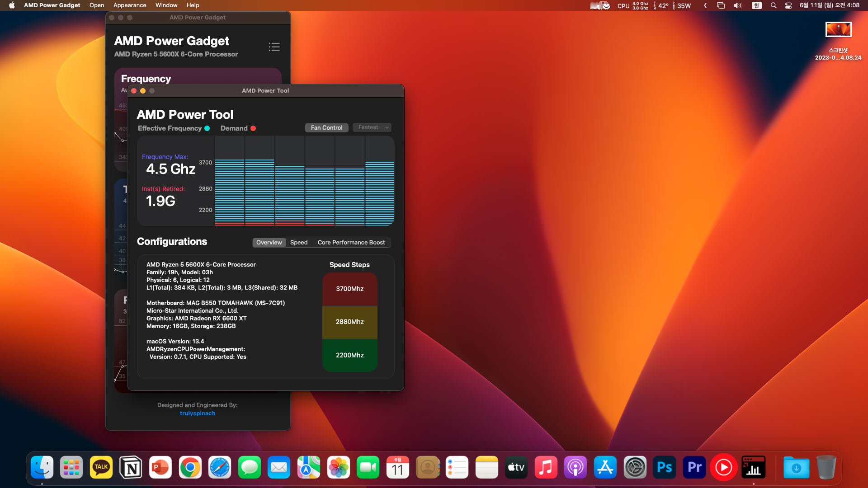This screenshot has width=868, height=488.
Task: Open Reminders from the dock
Action: click(457, 467)
